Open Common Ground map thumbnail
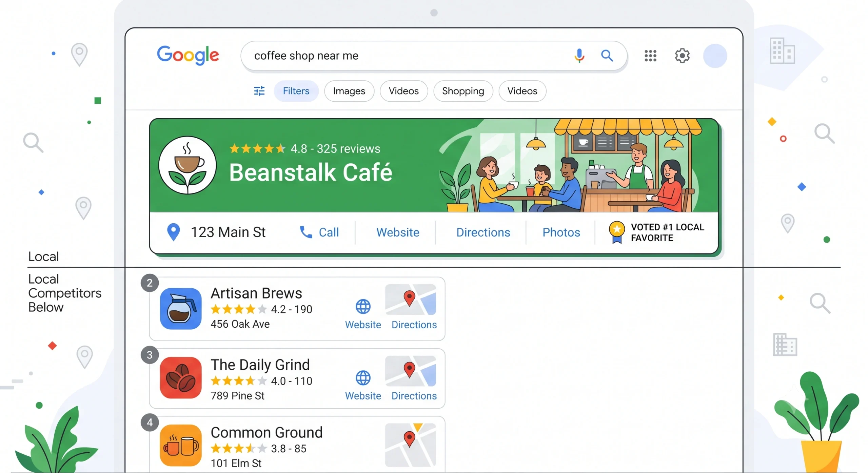Image resolution: width=868 pixels, height=473 pixels. point(410,445)
